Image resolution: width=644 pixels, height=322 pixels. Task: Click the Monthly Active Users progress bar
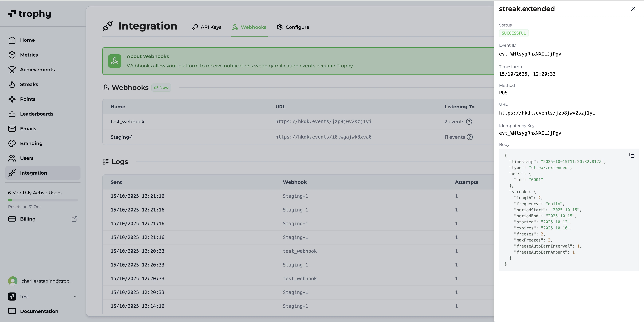(43, 200)
